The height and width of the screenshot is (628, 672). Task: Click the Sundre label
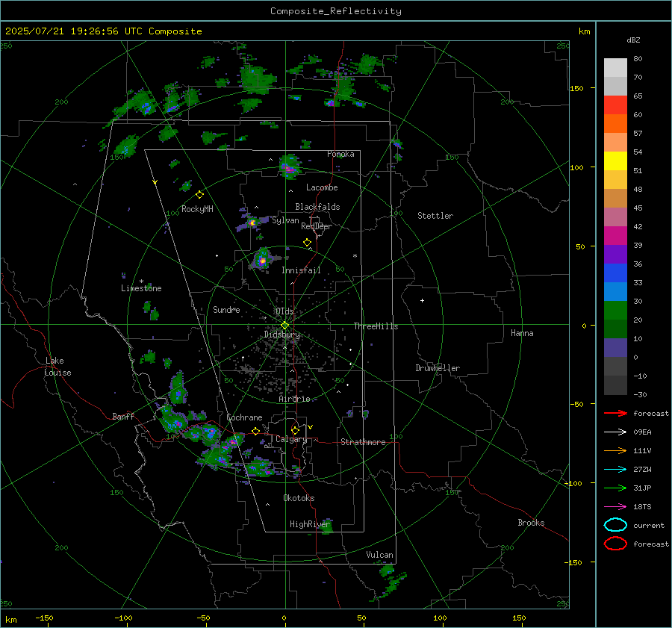pos(226,309)
